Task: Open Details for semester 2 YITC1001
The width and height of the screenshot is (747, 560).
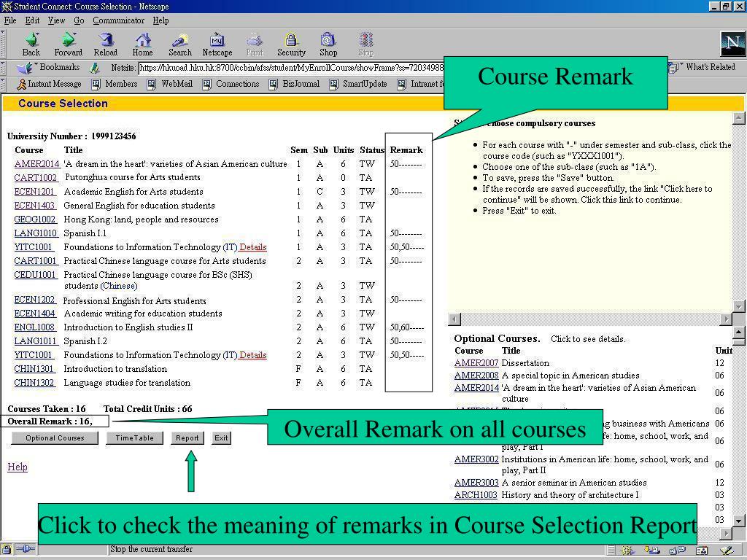Action: coord(253,355)
